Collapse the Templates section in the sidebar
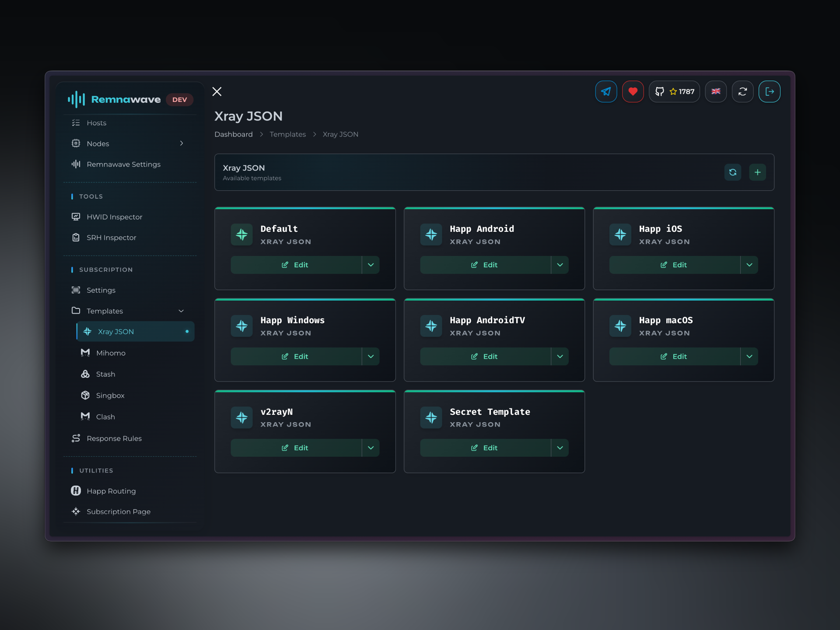Image resolution: width=840 pixels, height=630 pixels. click(181, 311)
